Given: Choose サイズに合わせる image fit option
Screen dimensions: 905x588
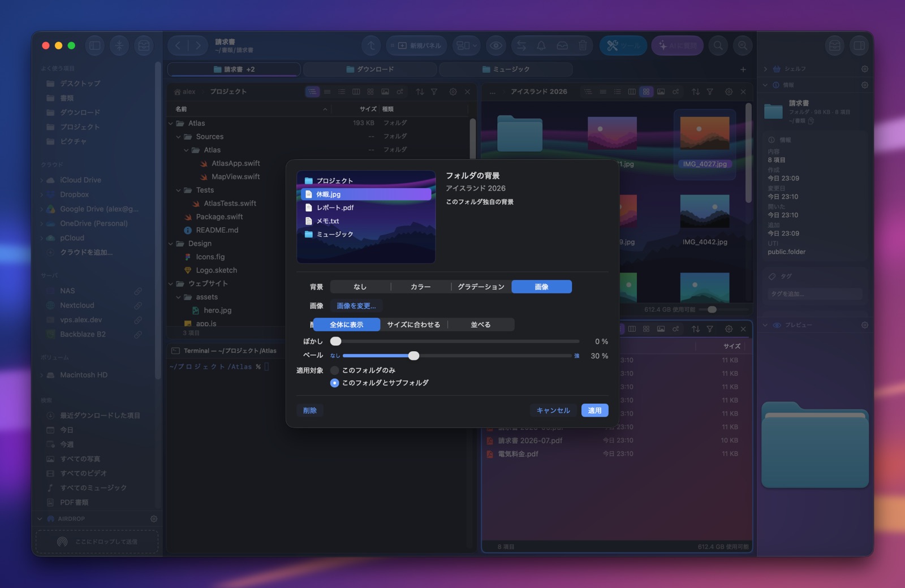Looking at the screenshot, I should point(413,325).
